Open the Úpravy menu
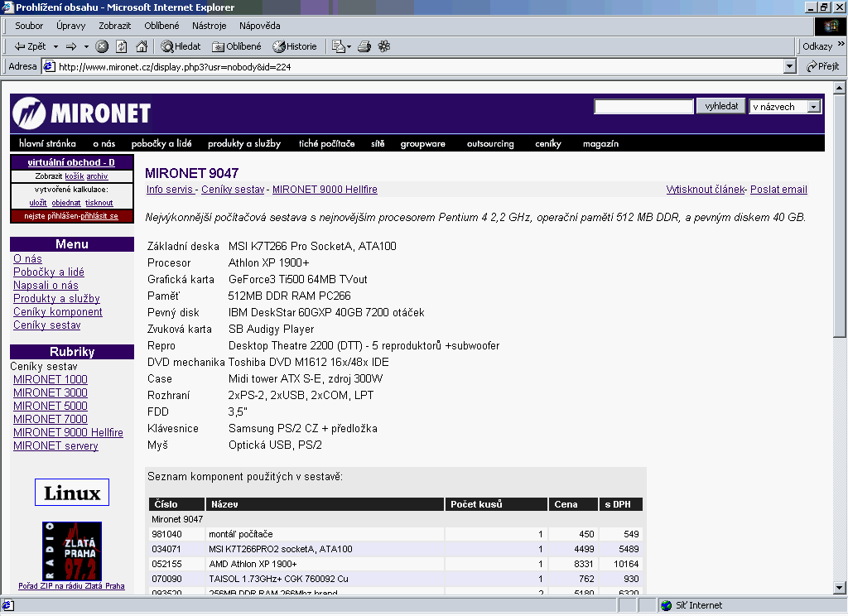 point(71,26)
